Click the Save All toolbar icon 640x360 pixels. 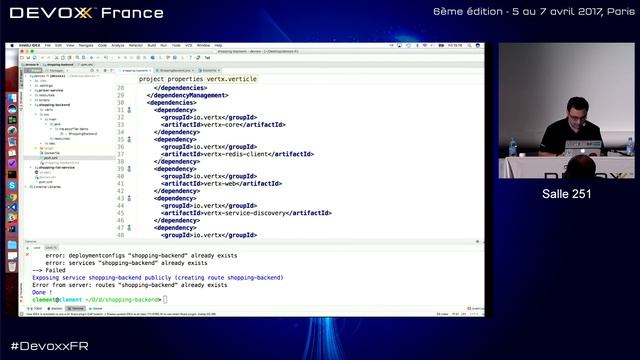28,58
